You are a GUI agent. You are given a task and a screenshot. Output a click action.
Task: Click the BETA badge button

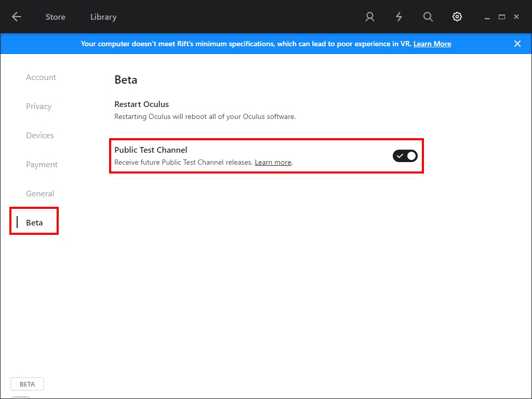pos(27,384)
